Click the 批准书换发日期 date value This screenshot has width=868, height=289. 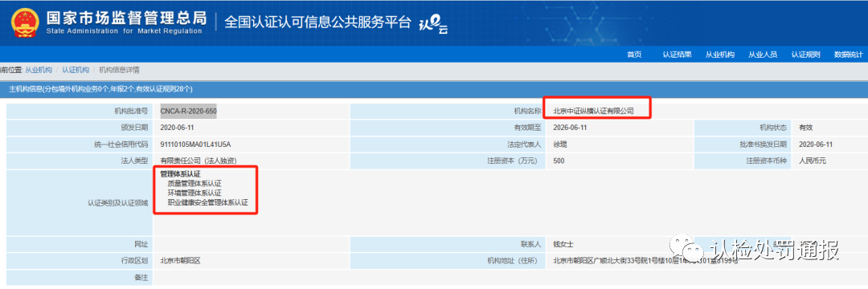816,144
